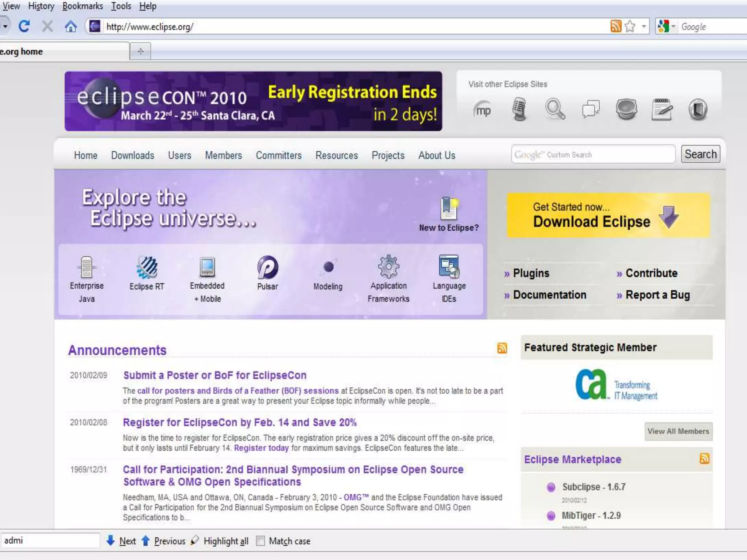Click the New to Eclipse bookmark icon
The width and height of the screenshot is (747, 560).
pyautogui.click(x=448, y=209)
